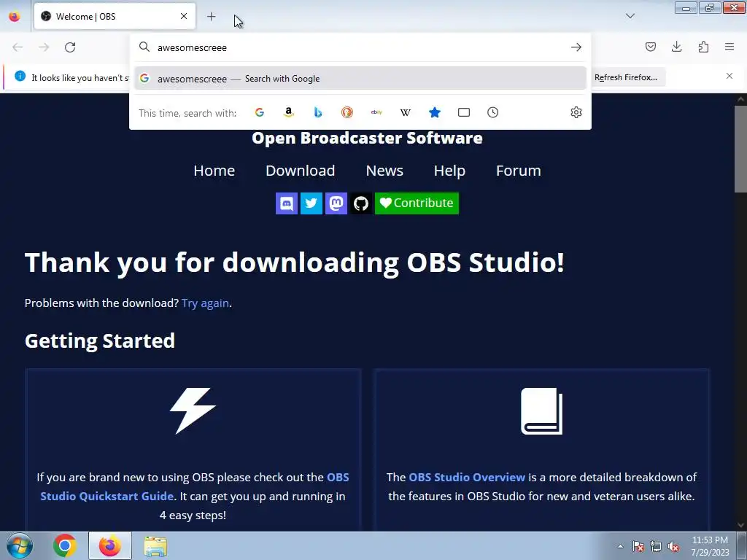The width and height of the screenshot is (747, 560).
Task: Search this time with eBay
Action: (376, 112)
